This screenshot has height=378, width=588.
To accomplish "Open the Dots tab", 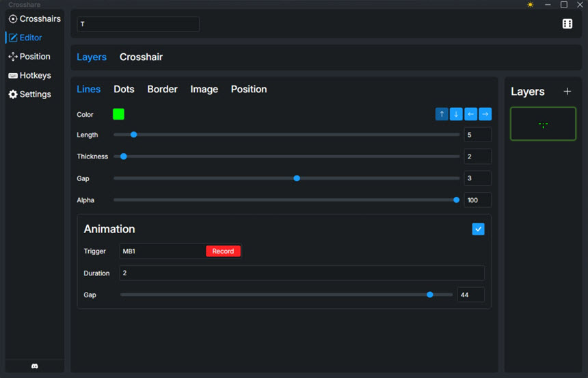I will click(x=124, y=90).
